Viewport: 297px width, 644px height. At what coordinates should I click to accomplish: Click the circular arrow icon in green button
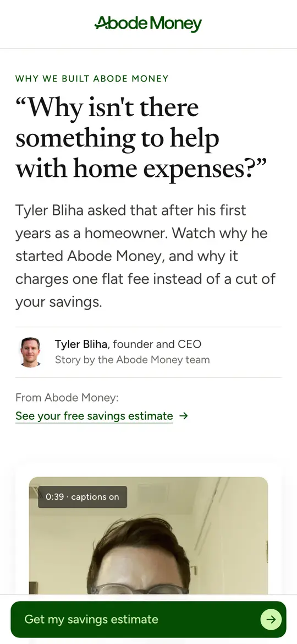click(271, 619)
